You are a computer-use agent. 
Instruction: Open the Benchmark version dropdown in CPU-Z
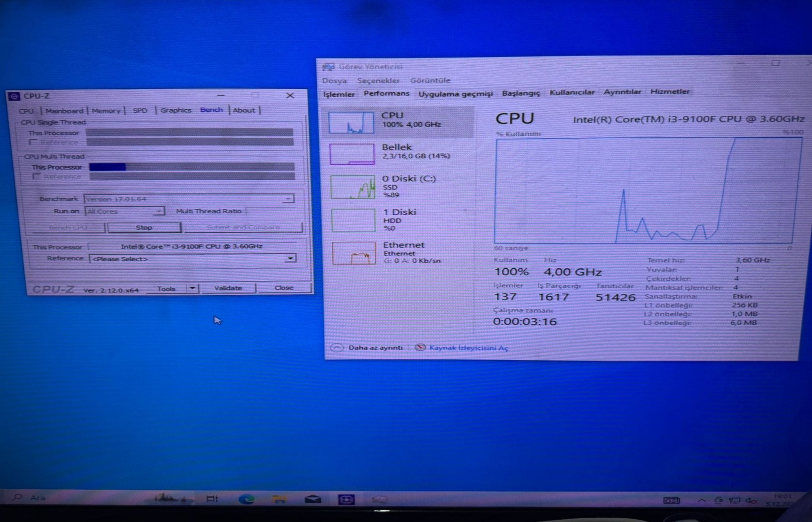[288, 199]
